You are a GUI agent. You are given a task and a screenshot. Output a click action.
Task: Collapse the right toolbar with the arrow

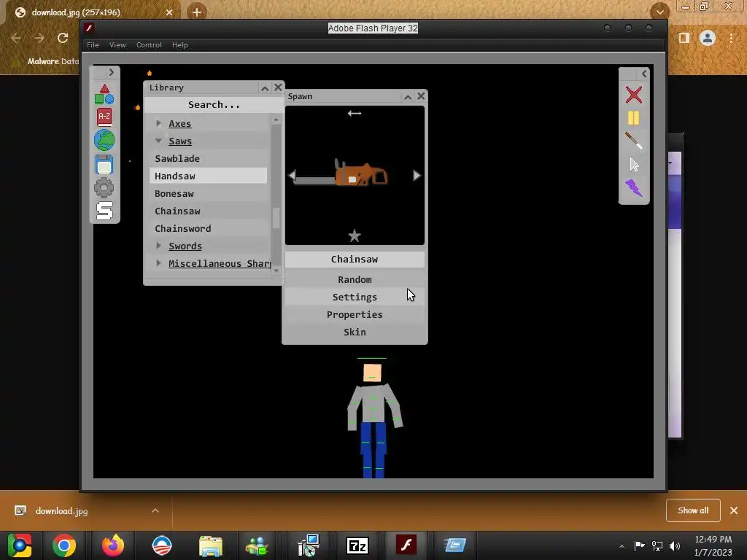pos(644,74)
